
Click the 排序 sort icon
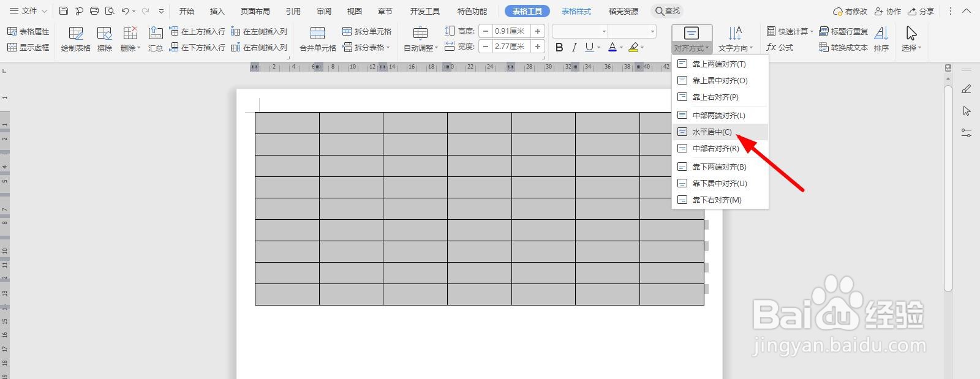pyautogui.click(x=881, y=39)
